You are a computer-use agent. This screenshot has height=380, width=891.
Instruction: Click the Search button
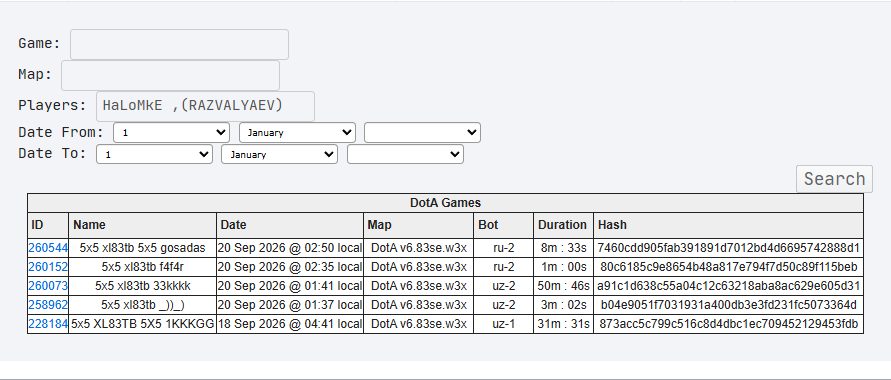[x=834, y=179]
